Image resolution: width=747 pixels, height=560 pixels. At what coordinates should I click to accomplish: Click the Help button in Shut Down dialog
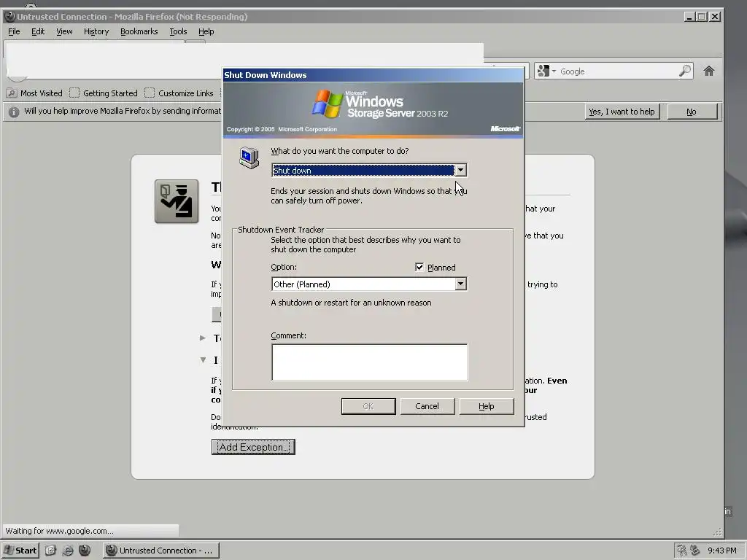[487, 406]
